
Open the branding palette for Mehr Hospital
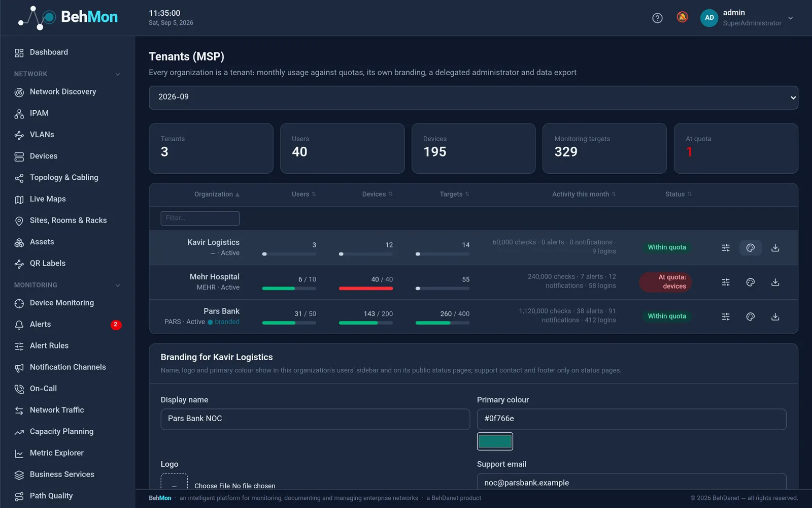click(x=751, y=282)
